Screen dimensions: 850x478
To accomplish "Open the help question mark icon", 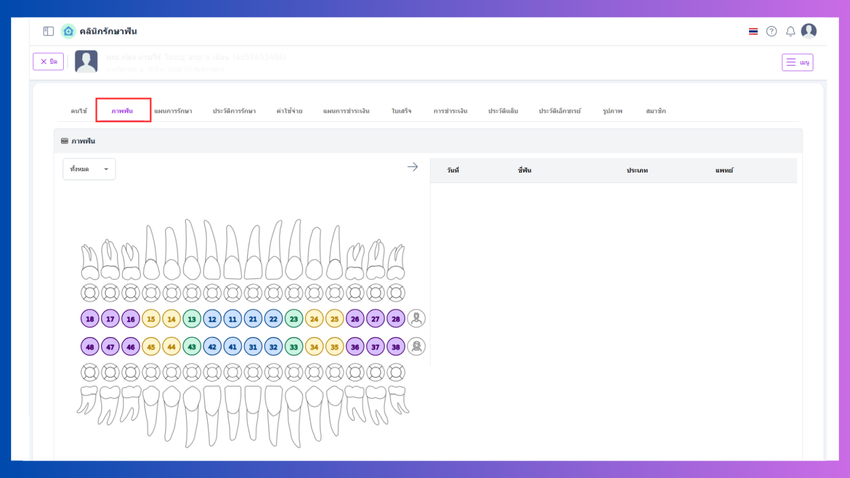I will pyautogui.click(x=771, y=31).
